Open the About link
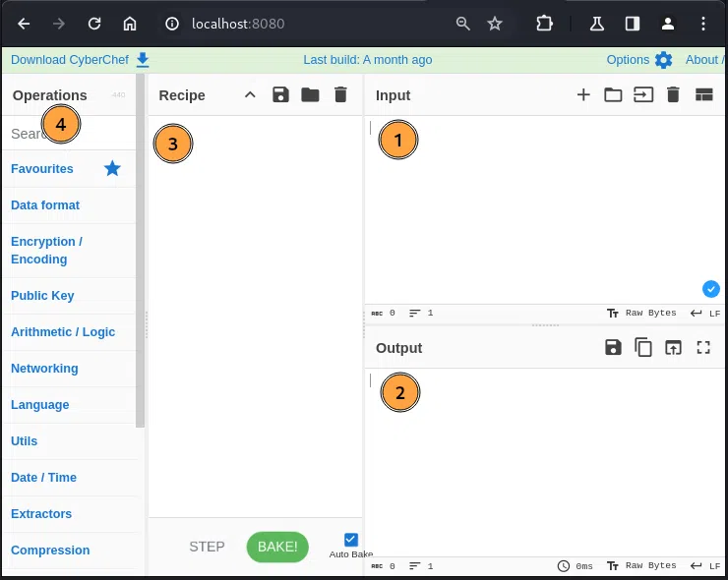The image size is (728, 580). pos(704,60)
